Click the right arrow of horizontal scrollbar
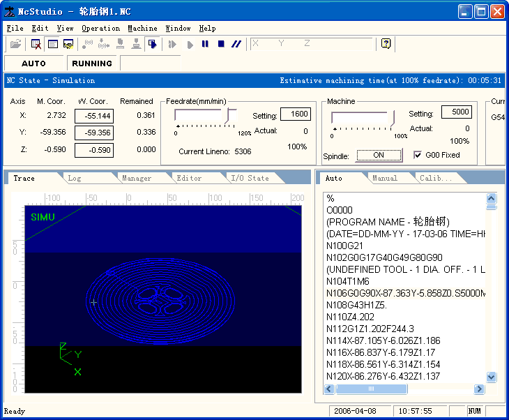This screenshot has height=420, width=509. [479, 389]
